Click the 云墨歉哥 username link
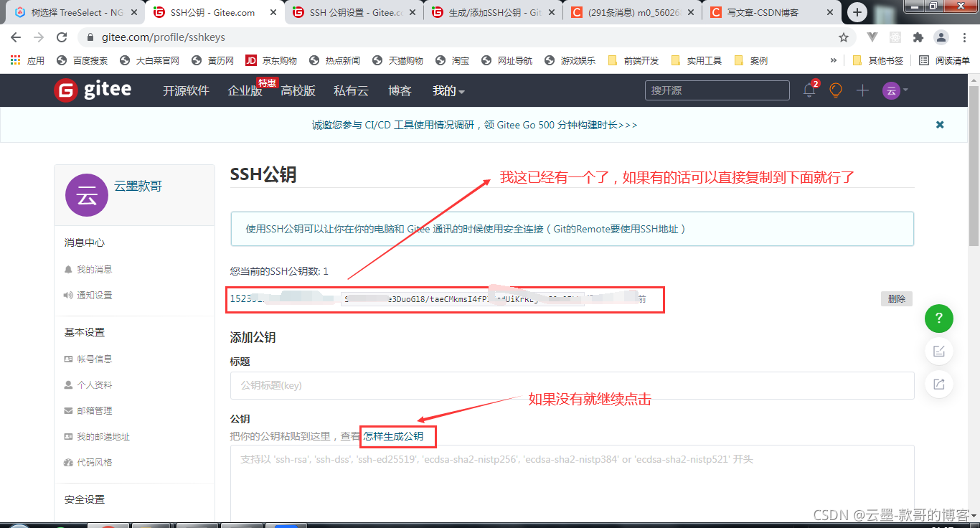This screenshot has width=980, height=528. pyautogui.click(x=138, y=187)
